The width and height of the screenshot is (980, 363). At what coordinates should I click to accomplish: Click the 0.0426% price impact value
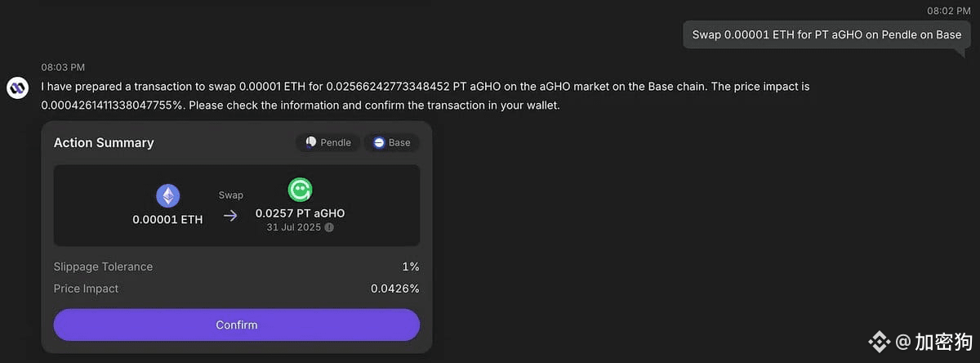(x=395, y=289)
